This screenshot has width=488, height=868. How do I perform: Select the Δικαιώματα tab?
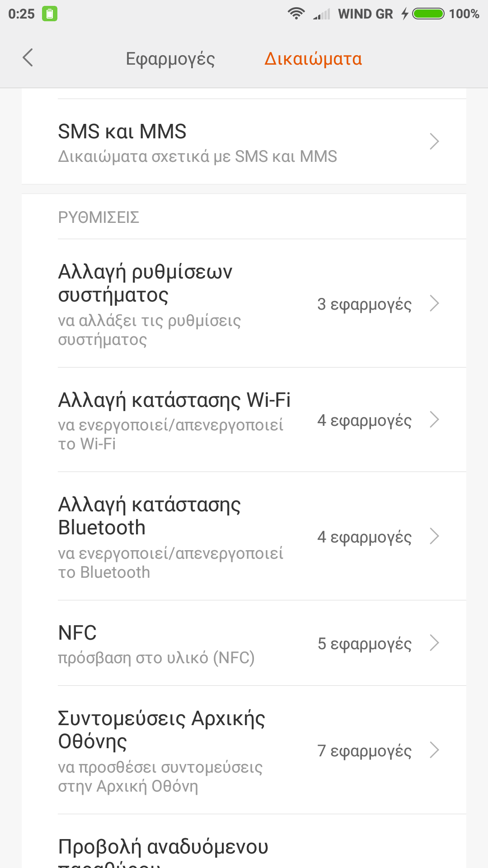[313, 59]
